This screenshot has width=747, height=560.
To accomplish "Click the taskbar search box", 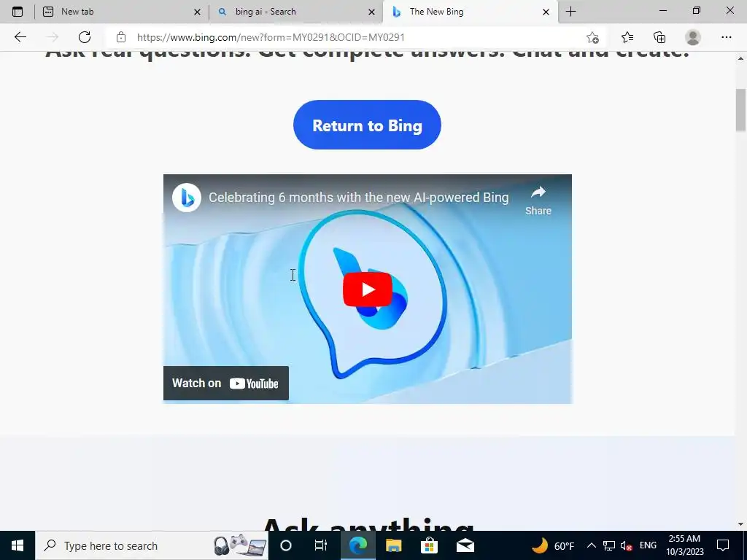I will pos(152,545).
